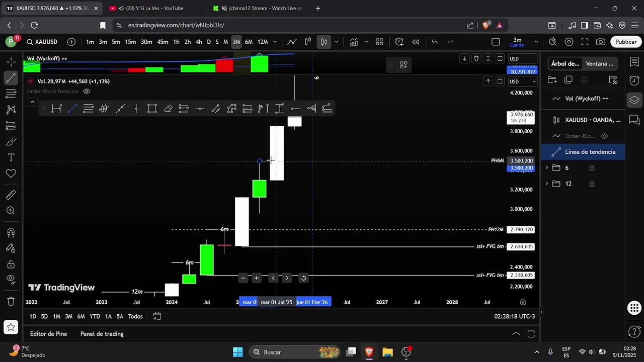
Task: Open indicator templates grid
Action: (380, 42)
